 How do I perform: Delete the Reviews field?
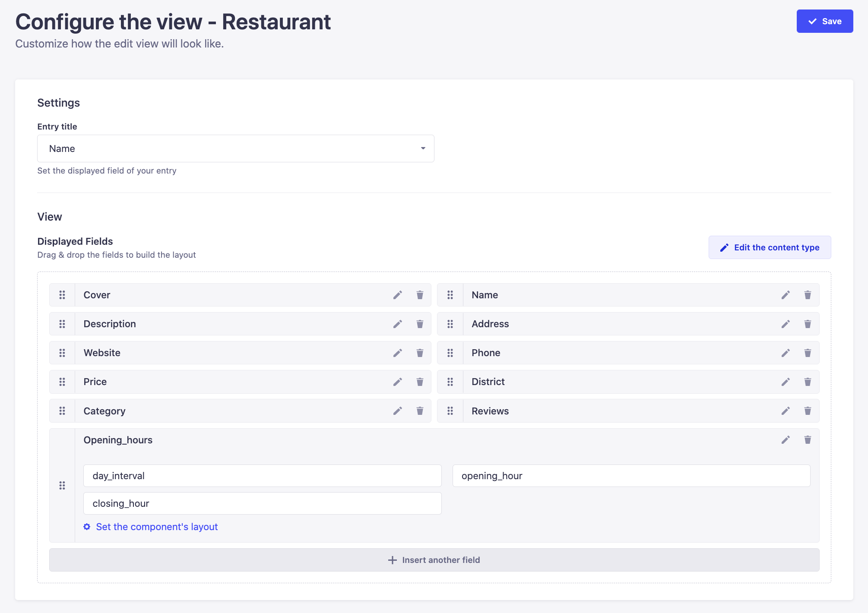pyautogui.click(x=808, y=411)
